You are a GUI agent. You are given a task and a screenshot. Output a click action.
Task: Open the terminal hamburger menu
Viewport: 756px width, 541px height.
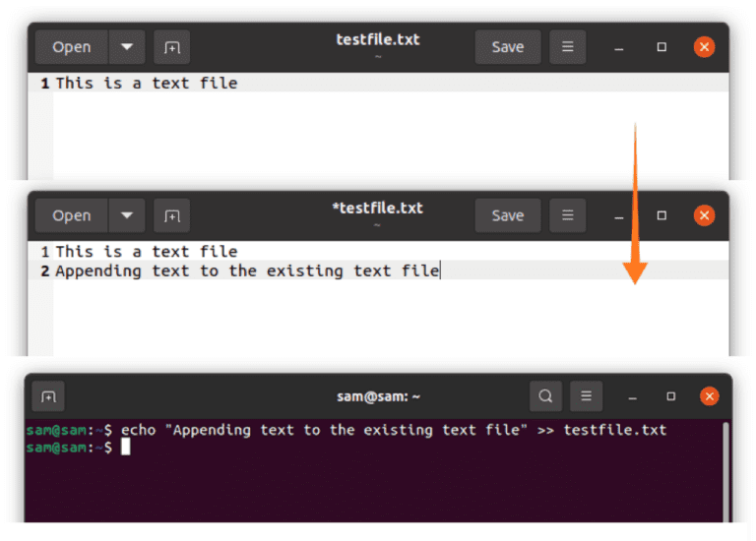pyautogui.click(x=586, y=397)
